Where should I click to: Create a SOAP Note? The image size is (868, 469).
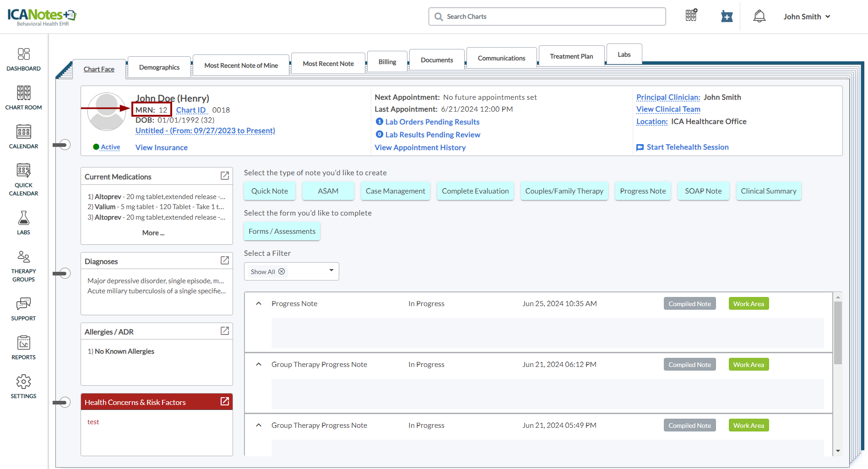[x=703, y=191]
